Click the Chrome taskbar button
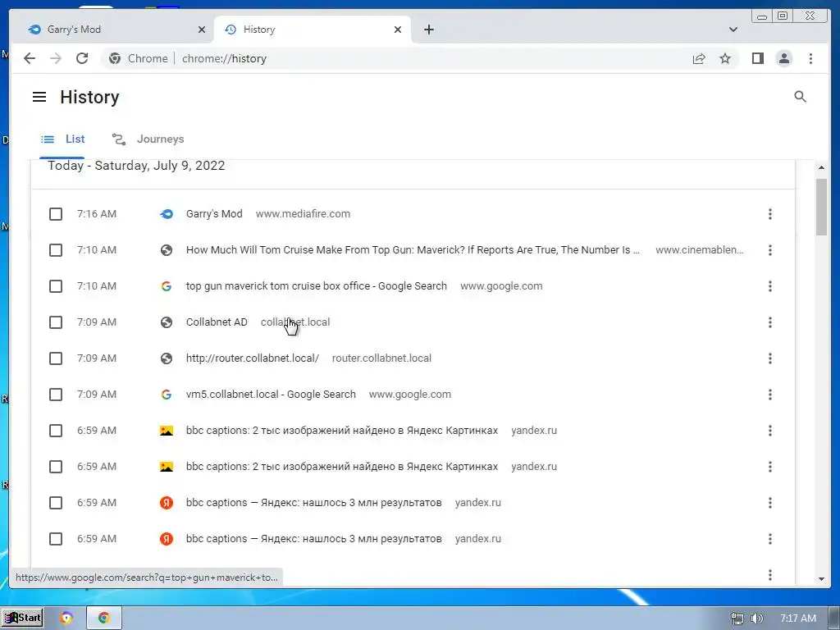840x630 pixels. coord(104,618)
